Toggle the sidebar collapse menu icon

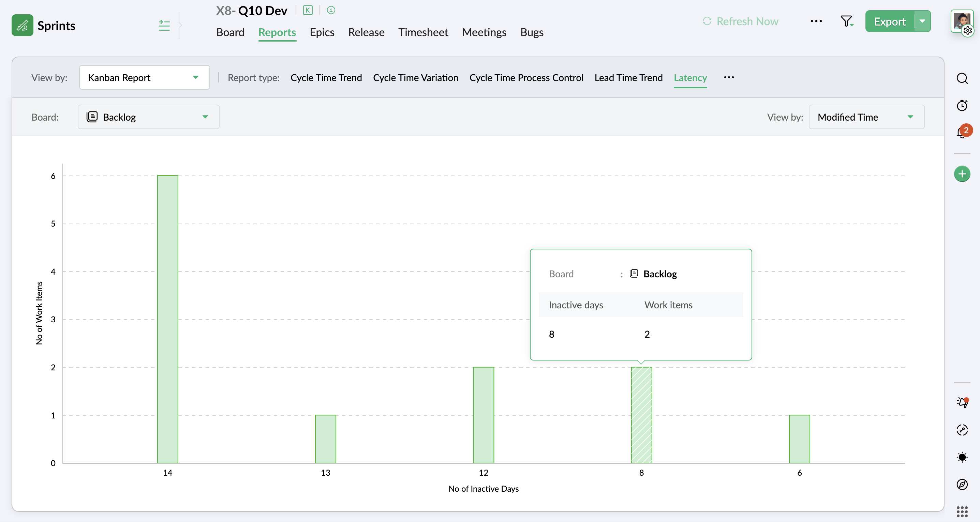click(164, 26)
